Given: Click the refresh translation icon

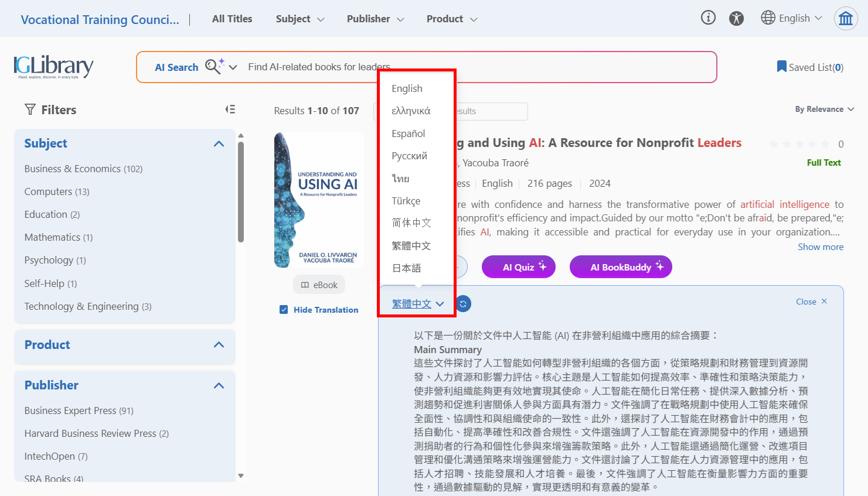Looking at the screenshot, I should pos(463,304).
